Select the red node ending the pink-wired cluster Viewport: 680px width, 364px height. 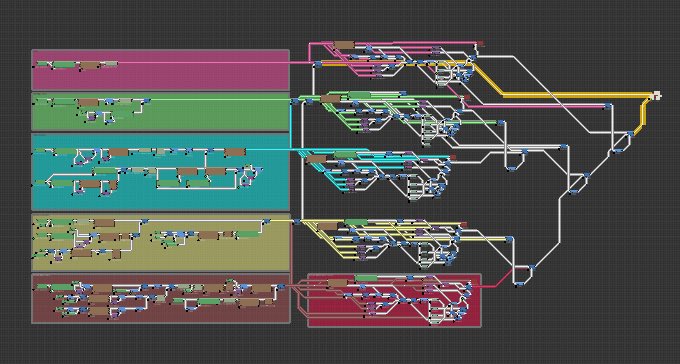tap(480, 43)
